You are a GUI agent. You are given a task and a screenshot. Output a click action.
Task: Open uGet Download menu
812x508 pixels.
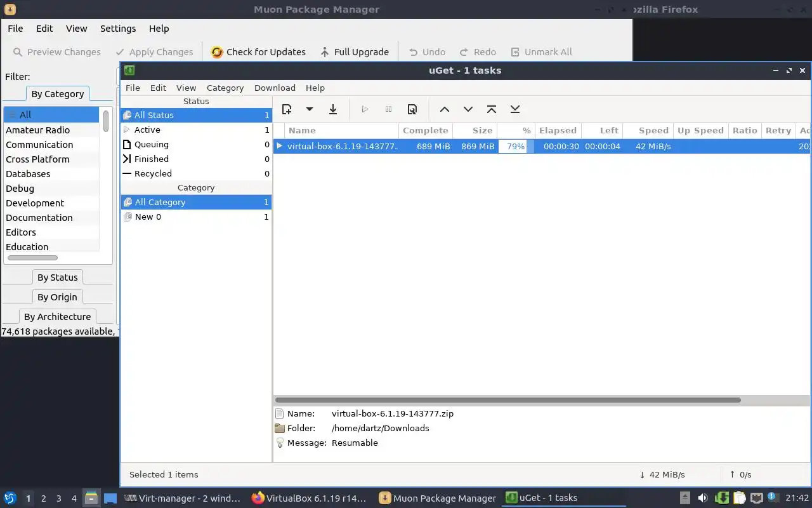275,88
